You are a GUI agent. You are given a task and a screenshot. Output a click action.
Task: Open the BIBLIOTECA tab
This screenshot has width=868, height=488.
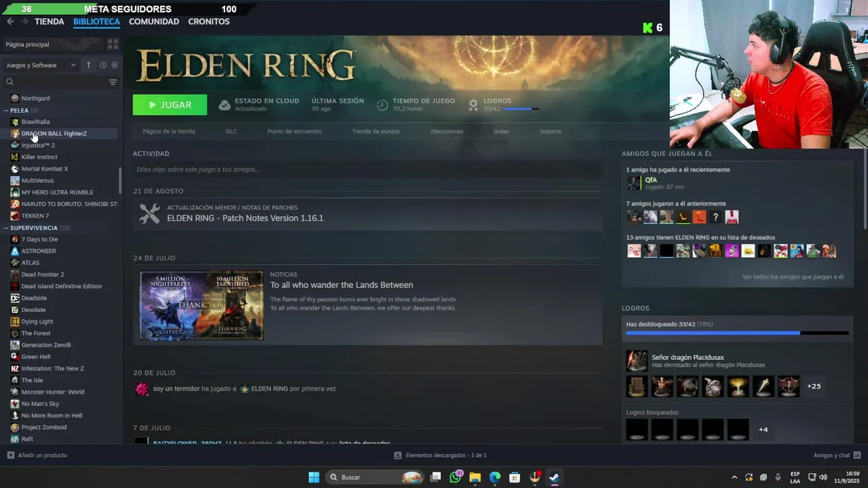96,22
